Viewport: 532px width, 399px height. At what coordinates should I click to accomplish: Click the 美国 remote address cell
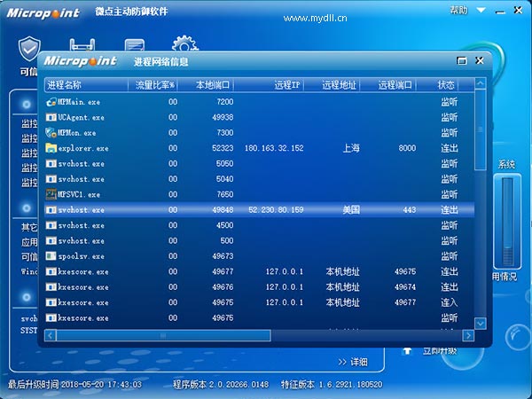click(x=351, y=210)
